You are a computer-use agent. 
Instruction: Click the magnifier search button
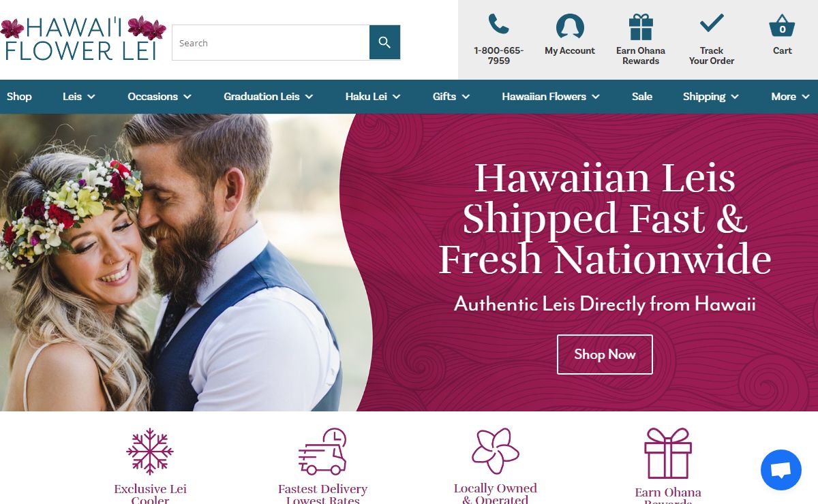tap(384, 43)
